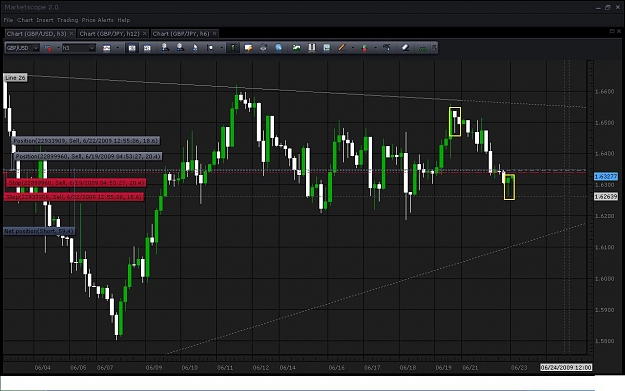Toggle the highlighted chart mode button left of the zoom icons
The height and width of the screenshot is (391, 625).
point(132,48)
